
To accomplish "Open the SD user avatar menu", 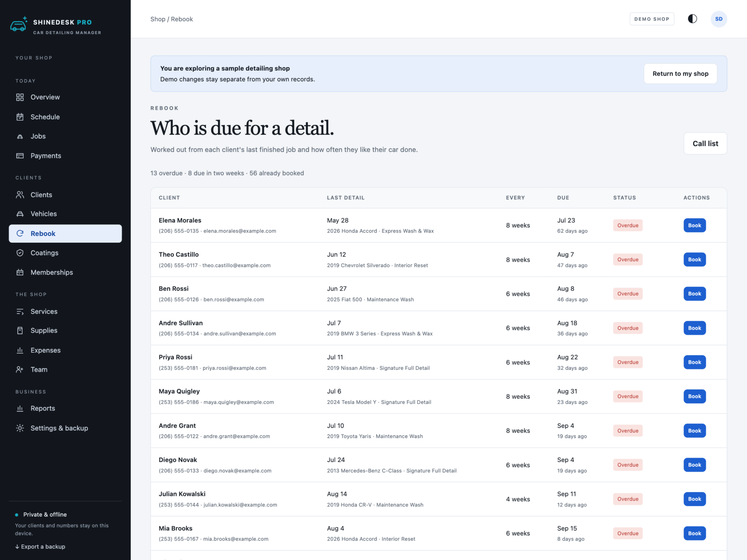I will tap(719, 19).
